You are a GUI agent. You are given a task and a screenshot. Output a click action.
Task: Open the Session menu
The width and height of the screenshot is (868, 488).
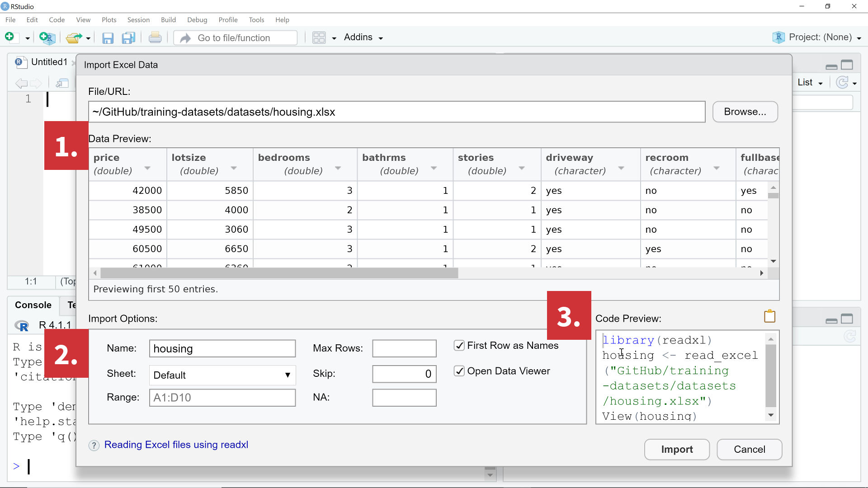tap(138, 20)
